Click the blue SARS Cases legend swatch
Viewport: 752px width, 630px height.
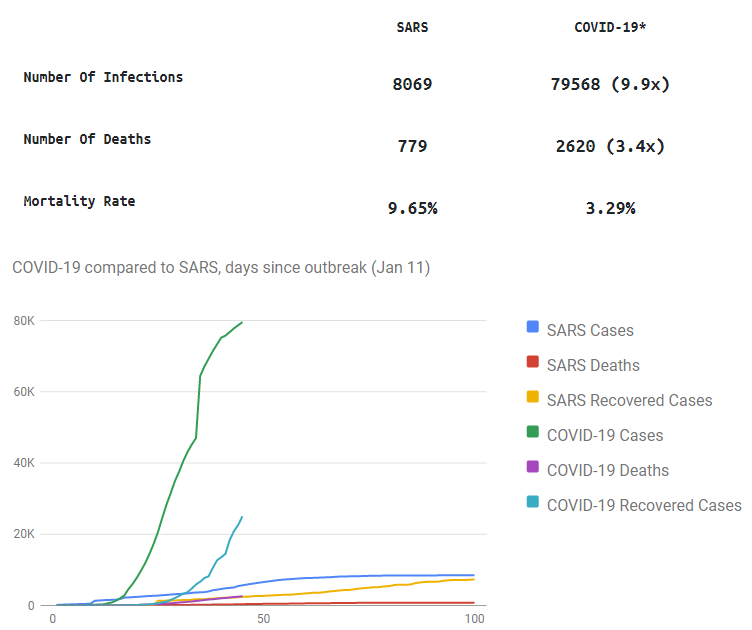(533, 329)
